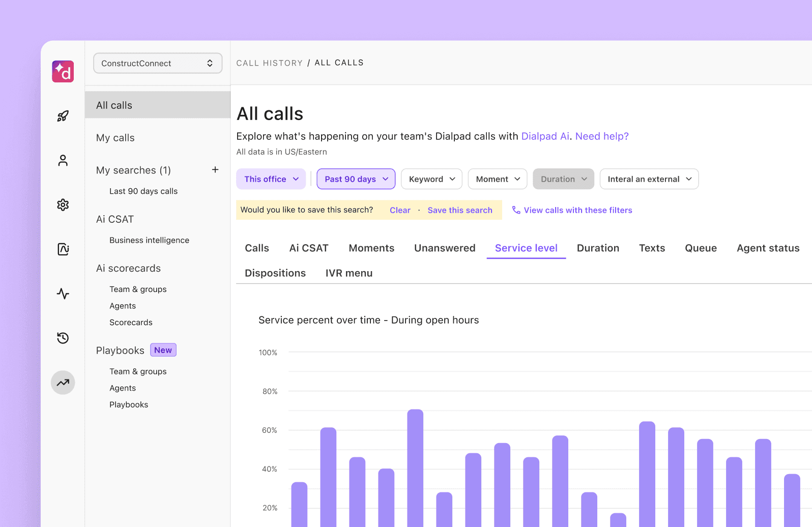Select the analytics trend arrow icon

point(63,383)
